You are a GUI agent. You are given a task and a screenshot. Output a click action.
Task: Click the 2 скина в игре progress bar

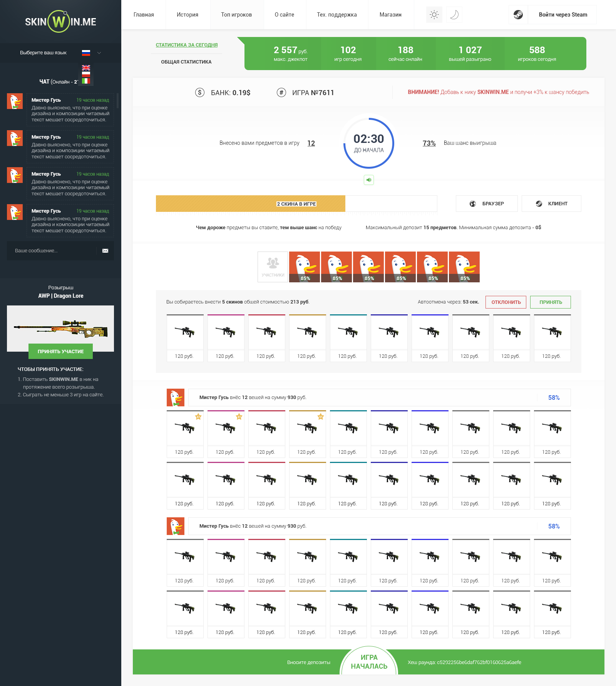click(296, 204)
